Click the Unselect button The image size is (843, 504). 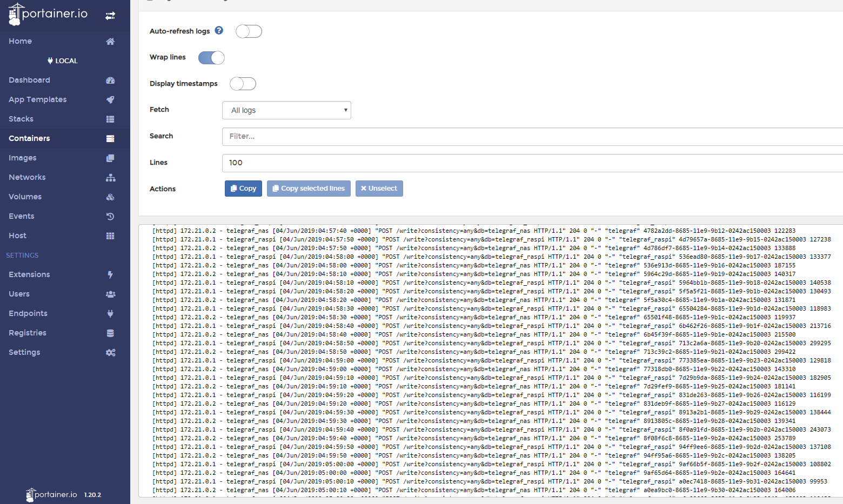pyautogui.click(x=379, y=189)
